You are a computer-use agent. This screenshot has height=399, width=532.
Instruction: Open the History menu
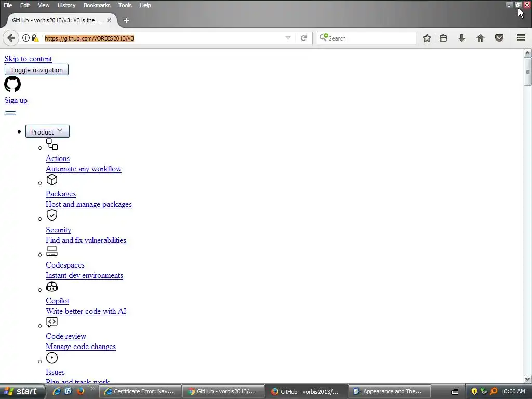[x=66, y=5]
